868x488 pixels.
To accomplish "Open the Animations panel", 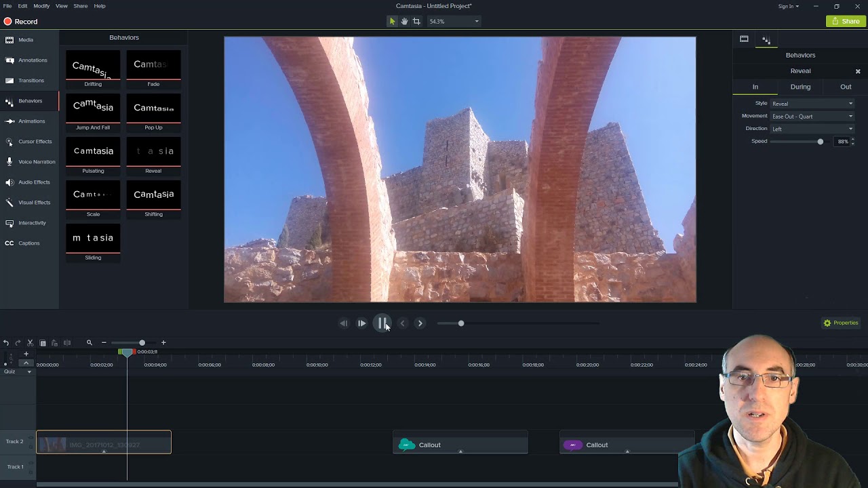I will (29, 121).
